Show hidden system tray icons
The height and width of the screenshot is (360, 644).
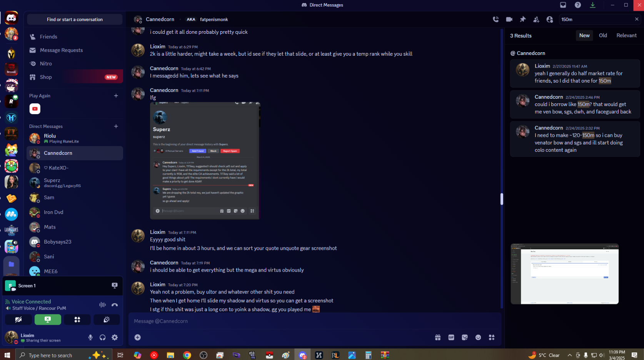(570, 355)
